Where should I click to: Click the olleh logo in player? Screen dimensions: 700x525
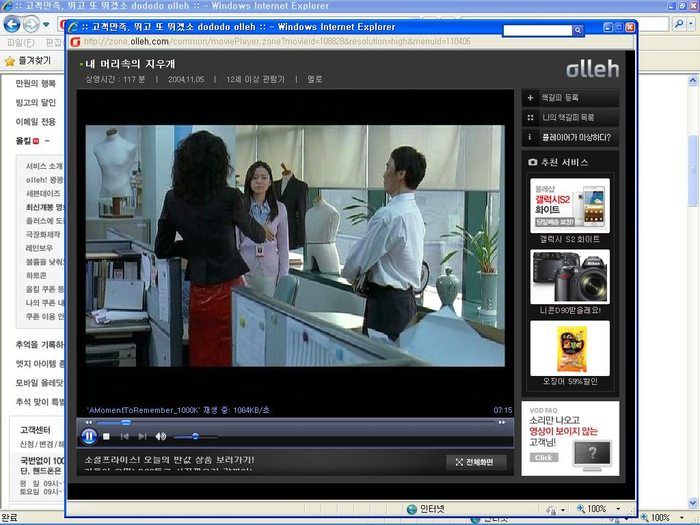pos(592,69)
